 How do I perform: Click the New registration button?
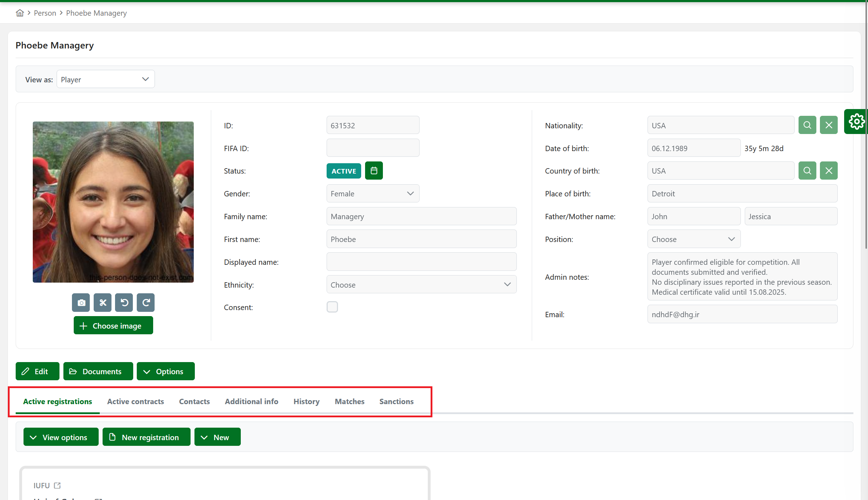pos(146,437)
